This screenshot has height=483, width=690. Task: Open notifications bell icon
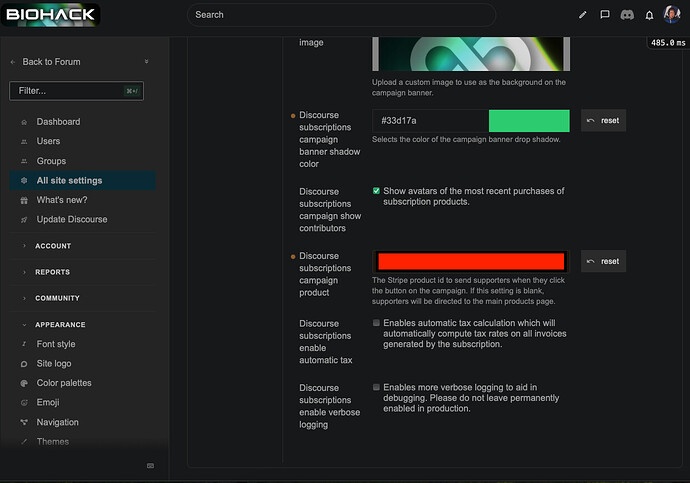(x=649, y=15)
